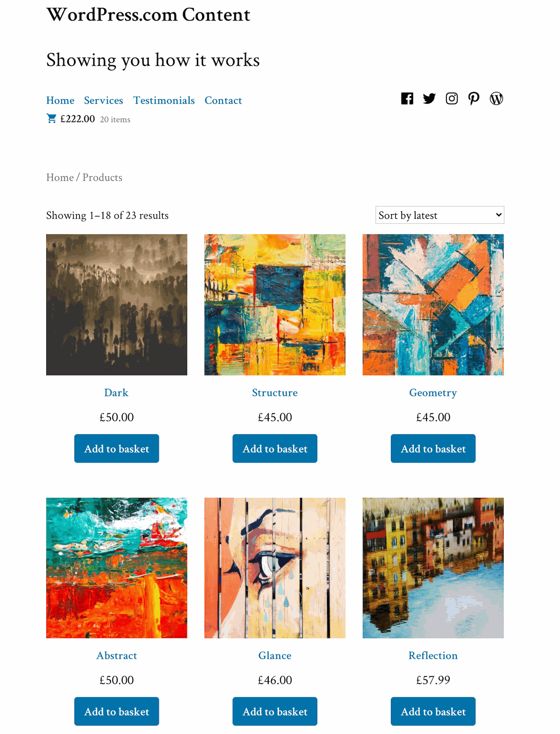Viewport: 560px width, 734px height.
Task: Open the Facebook social icon
Action: click(407, 99)
